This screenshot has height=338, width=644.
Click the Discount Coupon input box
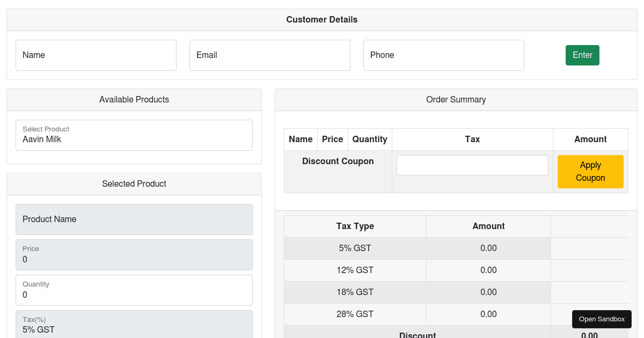click(x=472, y=165)
